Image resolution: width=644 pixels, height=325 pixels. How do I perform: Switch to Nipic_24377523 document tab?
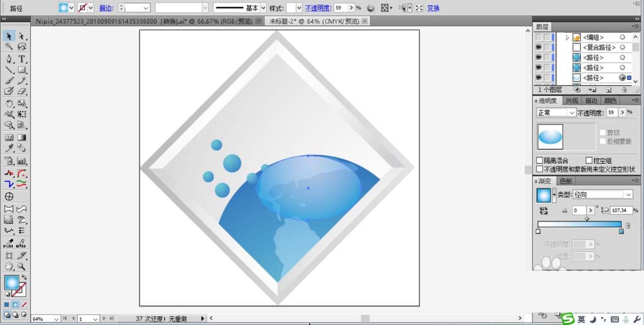[x=144, y=21]
